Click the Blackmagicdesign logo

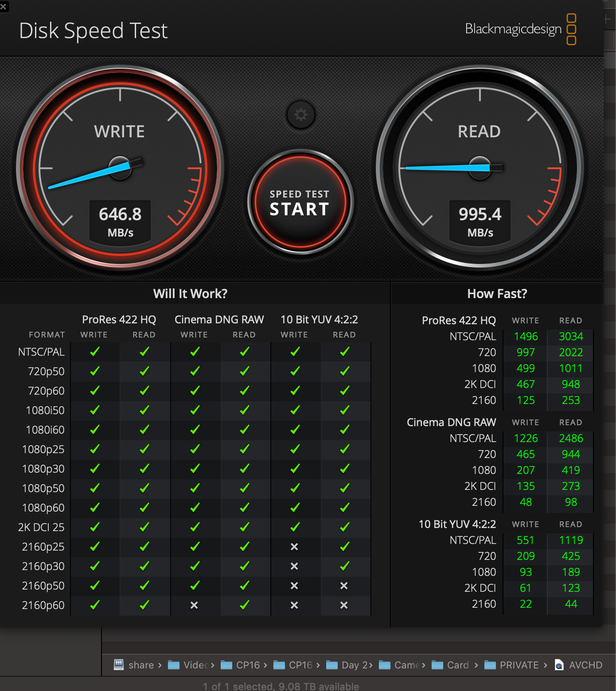pos(521,29)
